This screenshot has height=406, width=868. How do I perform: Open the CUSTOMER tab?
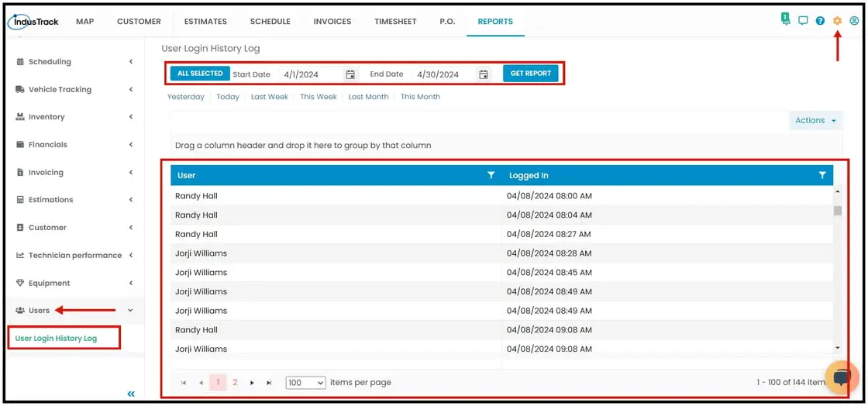(139, 22)
